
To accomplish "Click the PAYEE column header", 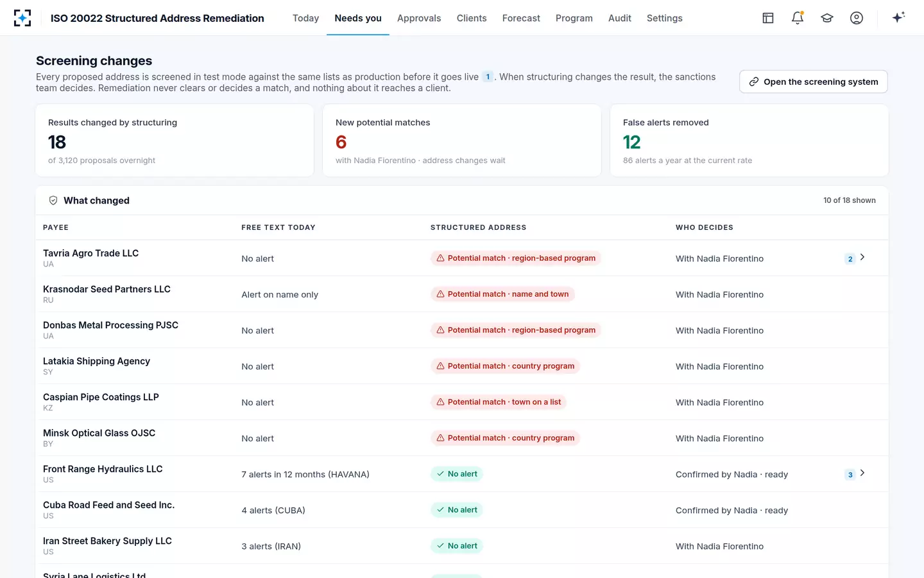I will click(56, 227).
